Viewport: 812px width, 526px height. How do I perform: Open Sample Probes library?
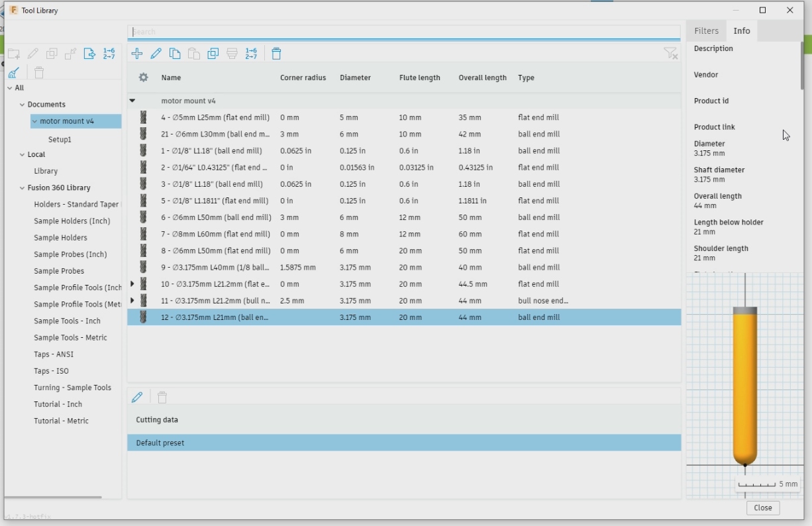[59, 271]
